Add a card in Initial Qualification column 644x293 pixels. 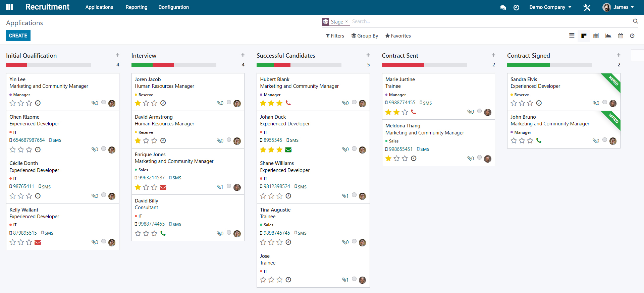[117, 55]
